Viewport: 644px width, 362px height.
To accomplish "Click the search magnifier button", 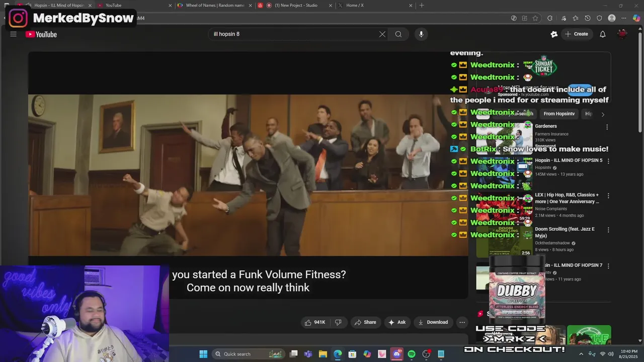I will [x=398, y=34].
